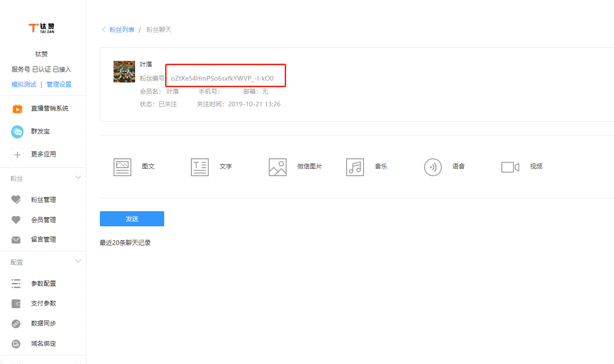The height and width of the screenshot is (364, 614).
Task: Go to 留言管理
Action: tap(43, 239)
